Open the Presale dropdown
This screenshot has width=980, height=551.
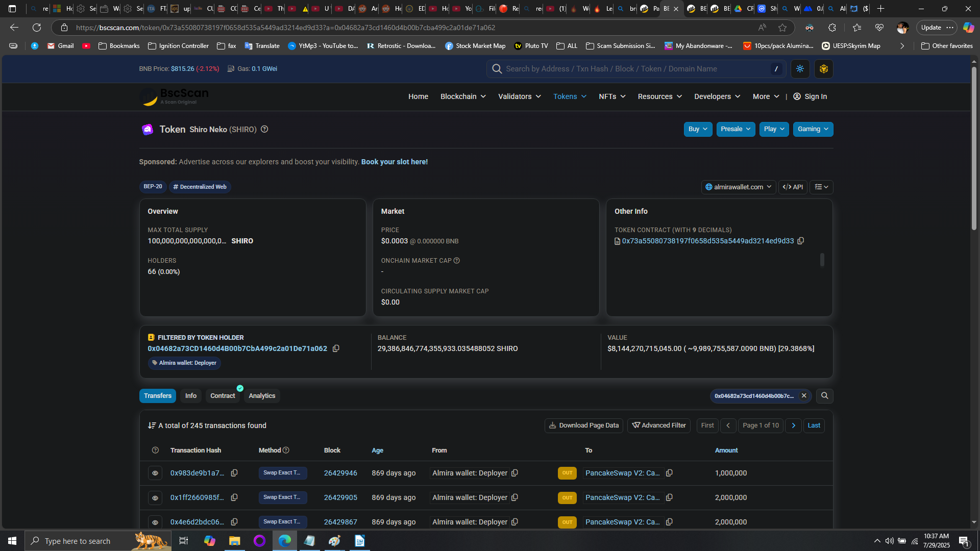[x=736, y=129]
